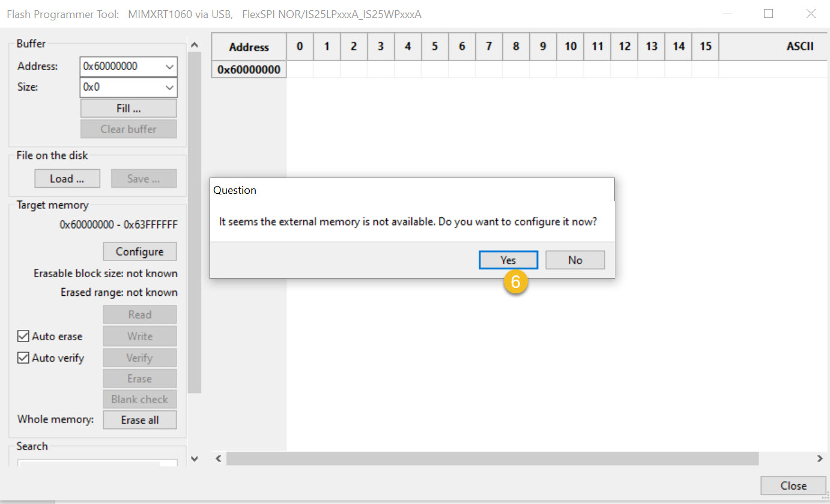The image size is (830, 504).
Task: Click Load ... to open a file
Action: (x=67, y=179)
